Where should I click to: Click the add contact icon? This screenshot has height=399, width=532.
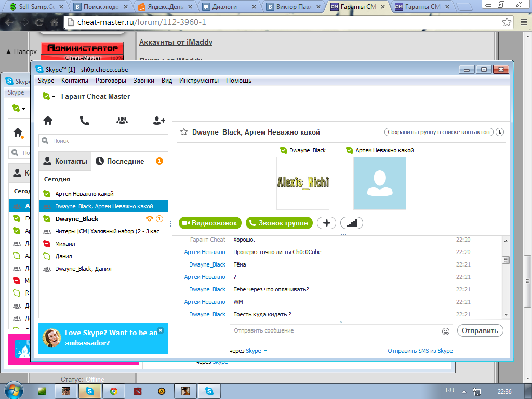[x=159, y=121]
